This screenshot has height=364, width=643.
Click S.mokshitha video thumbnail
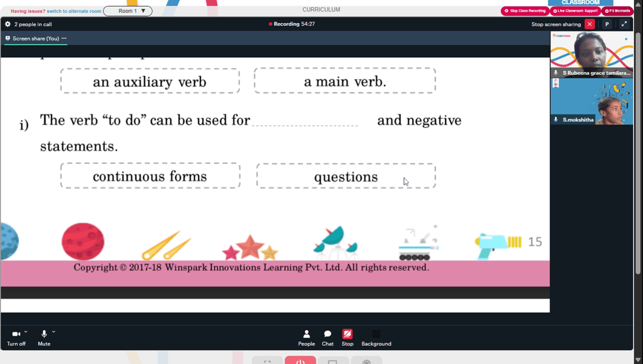tap(592, 102)
